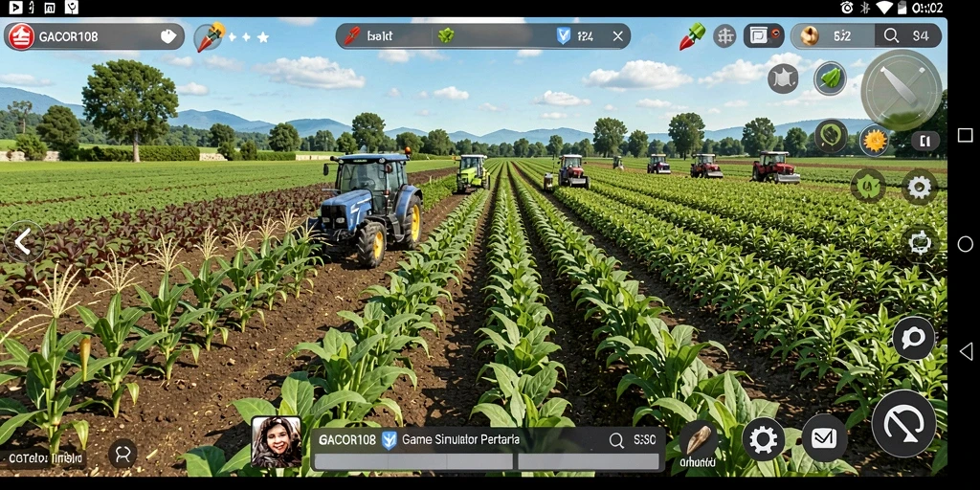Tap the red GACOR108 logo badge
The height and width of the screenshot is (490, 980).
pyautogui.click(x=21, y=36)
